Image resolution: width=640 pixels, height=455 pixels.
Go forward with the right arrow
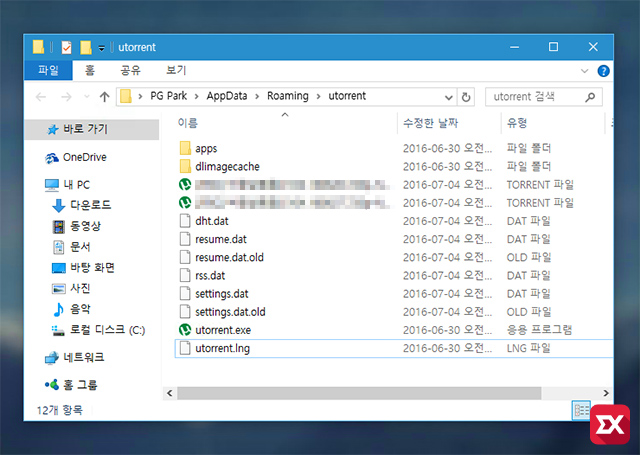[x=66, y=97]
